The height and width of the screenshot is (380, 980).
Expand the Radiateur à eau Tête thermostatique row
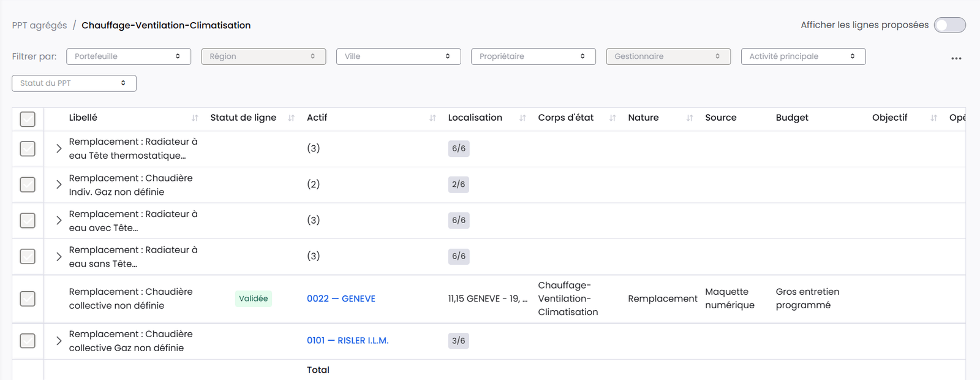[59, 148]
